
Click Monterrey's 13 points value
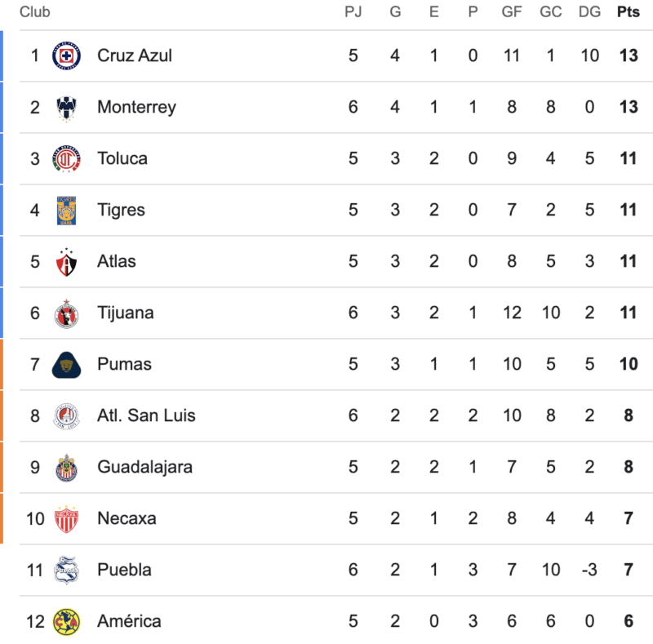(x=628, y=107)
